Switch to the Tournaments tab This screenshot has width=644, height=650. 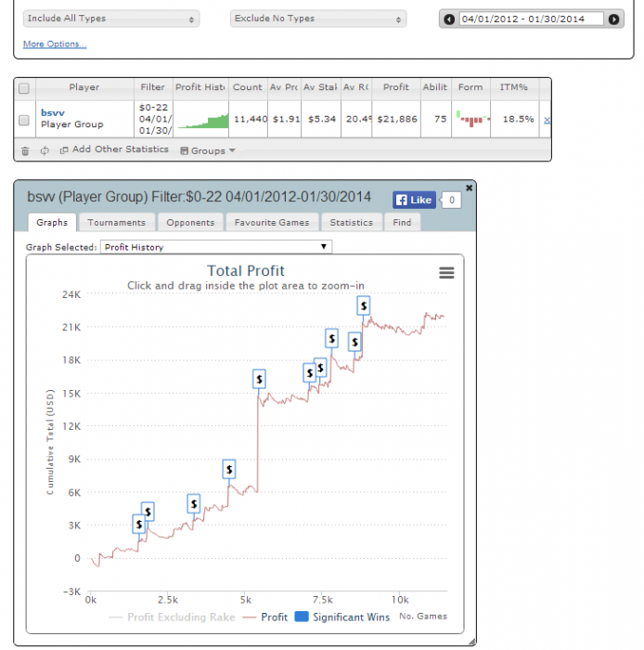(117, 223)
